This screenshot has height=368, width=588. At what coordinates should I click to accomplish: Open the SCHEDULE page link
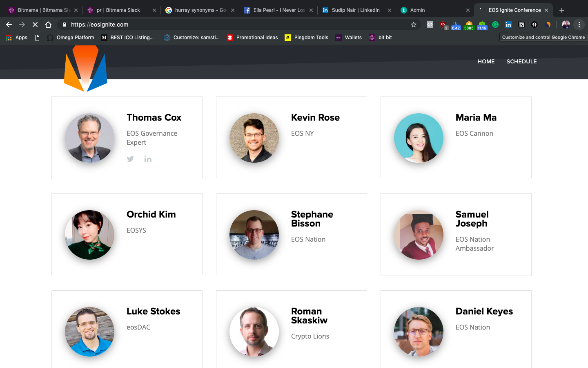pos(521,61)
